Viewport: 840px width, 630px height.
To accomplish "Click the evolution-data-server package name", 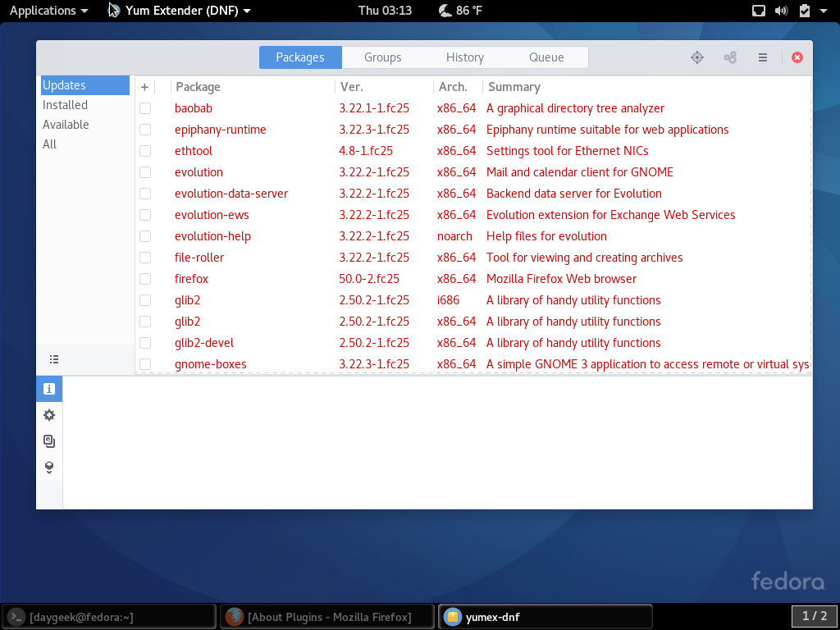I will point(231,194).
